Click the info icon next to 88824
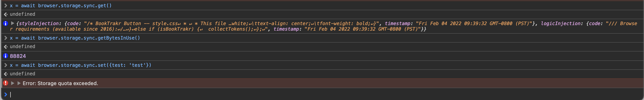Screen dimensions: 644x100 6,56
